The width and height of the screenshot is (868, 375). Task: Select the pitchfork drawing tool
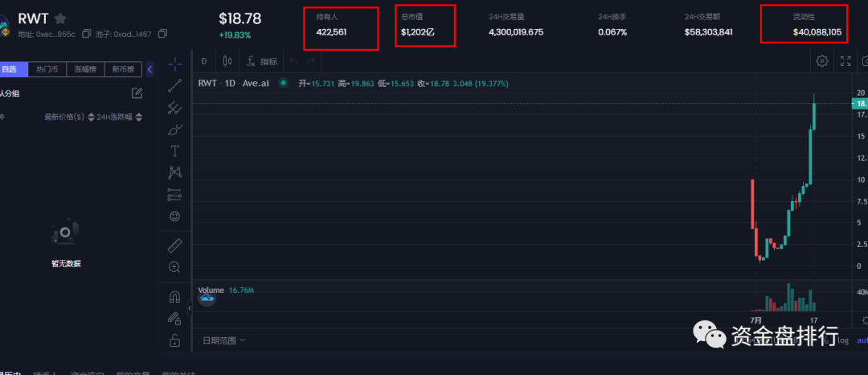coord(175,108)
